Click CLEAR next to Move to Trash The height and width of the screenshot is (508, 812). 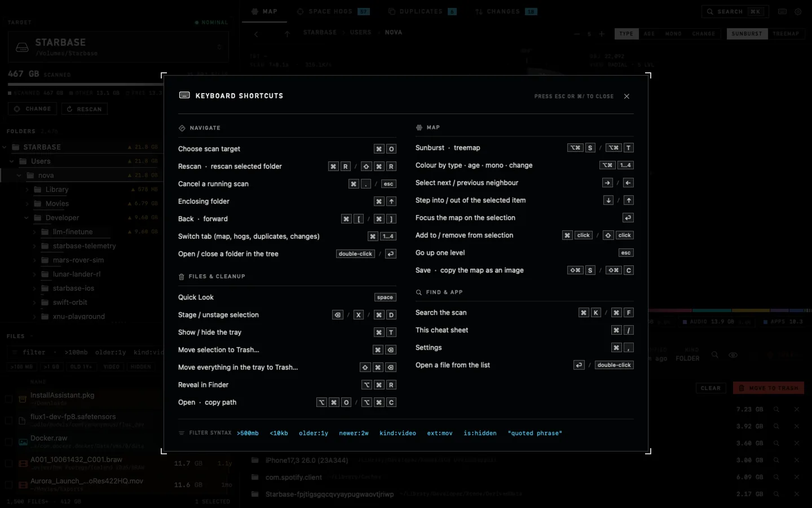point(710,388)
